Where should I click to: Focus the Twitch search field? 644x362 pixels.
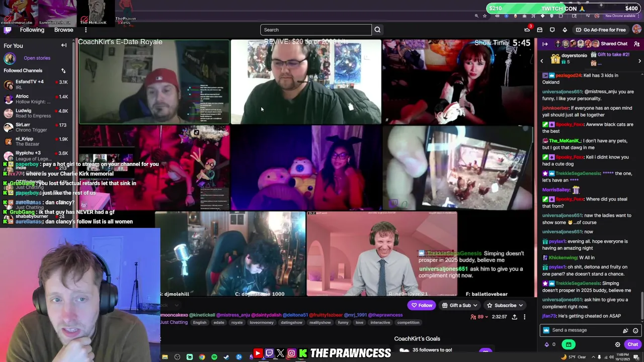316,30
